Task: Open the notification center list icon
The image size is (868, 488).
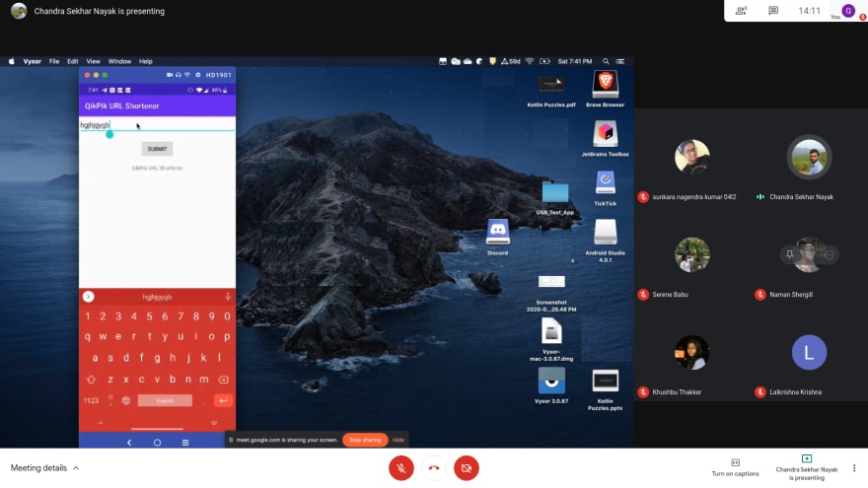Action: (x=620, y=61)
